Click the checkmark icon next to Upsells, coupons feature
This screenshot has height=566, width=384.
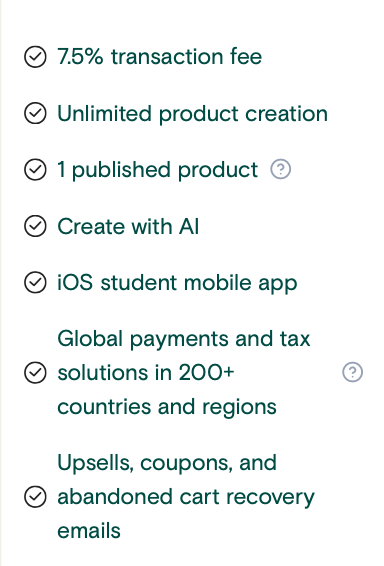[x=35, y=497]
